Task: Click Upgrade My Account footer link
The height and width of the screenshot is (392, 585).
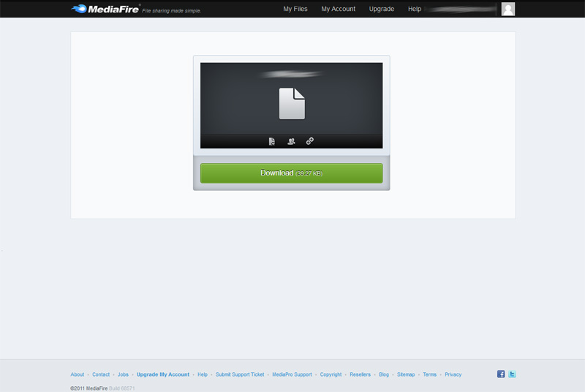Action: [163, 374]
